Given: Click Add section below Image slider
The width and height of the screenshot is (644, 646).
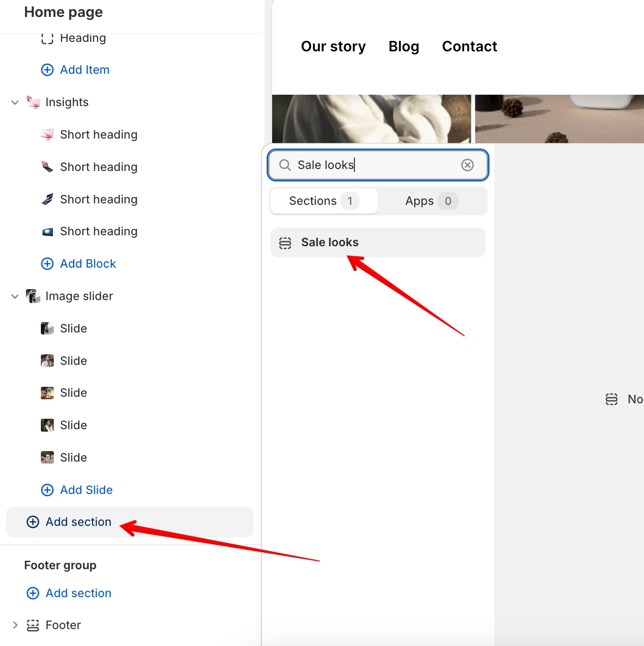Looking at the screenshot, I should (78, 522).
